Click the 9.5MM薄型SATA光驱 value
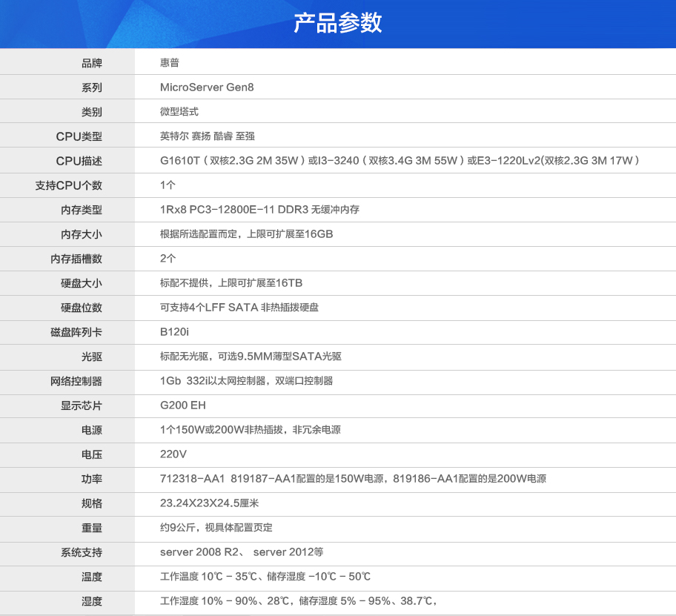Image resolution: width=676 pixels, height=616 pixels. tap(251, 357)
